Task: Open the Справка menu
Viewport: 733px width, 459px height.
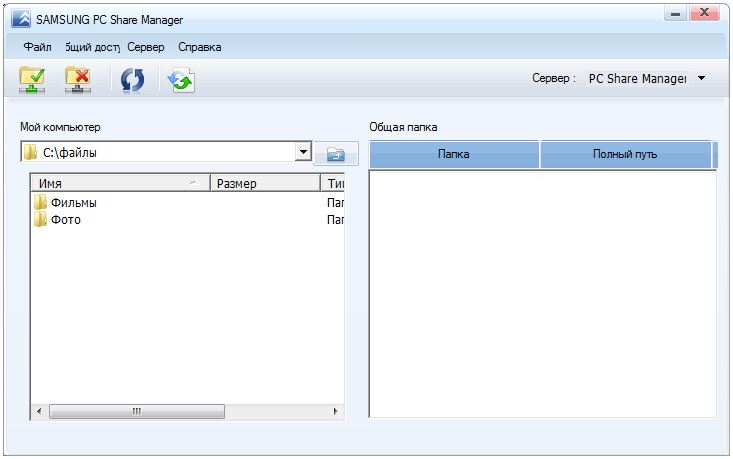Action: pyautogui.click(x=200, y=47)
